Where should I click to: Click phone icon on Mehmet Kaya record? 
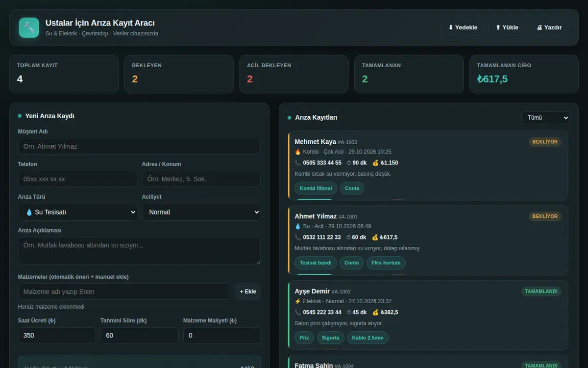(298, 162)
